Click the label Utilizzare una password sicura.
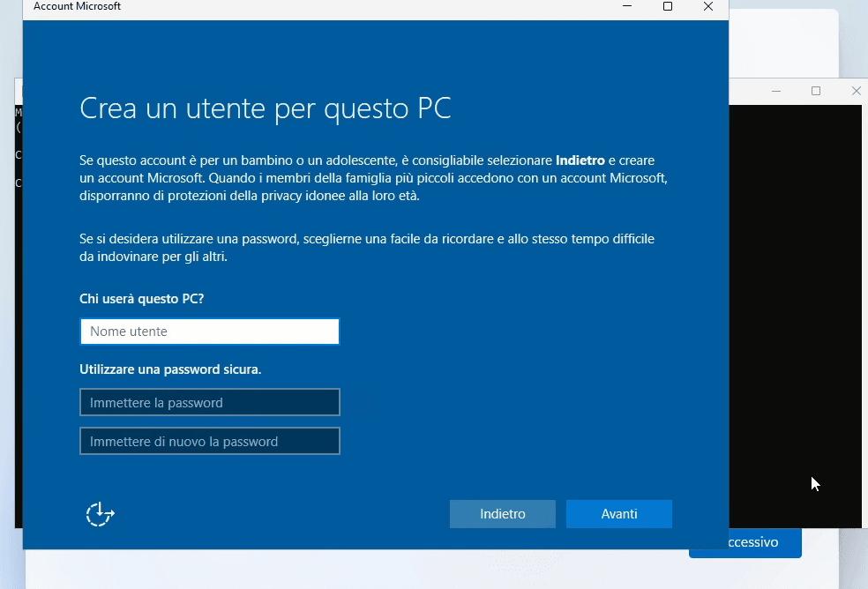The image size is (868, 589). (x=170, y=369)
